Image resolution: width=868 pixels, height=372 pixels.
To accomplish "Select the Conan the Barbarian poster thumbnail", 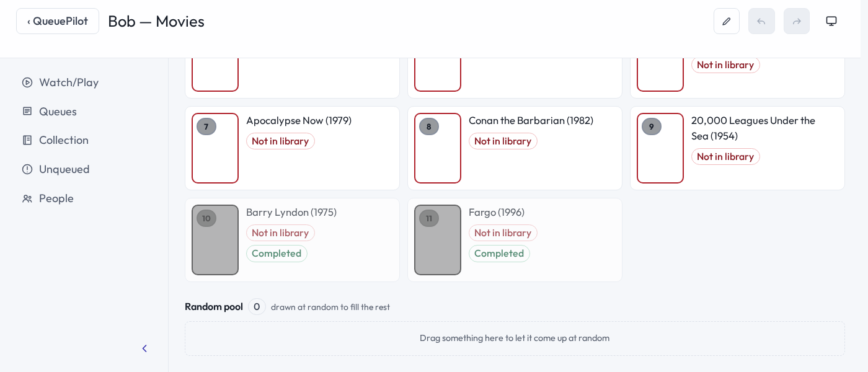I will (x=438, y=148).
